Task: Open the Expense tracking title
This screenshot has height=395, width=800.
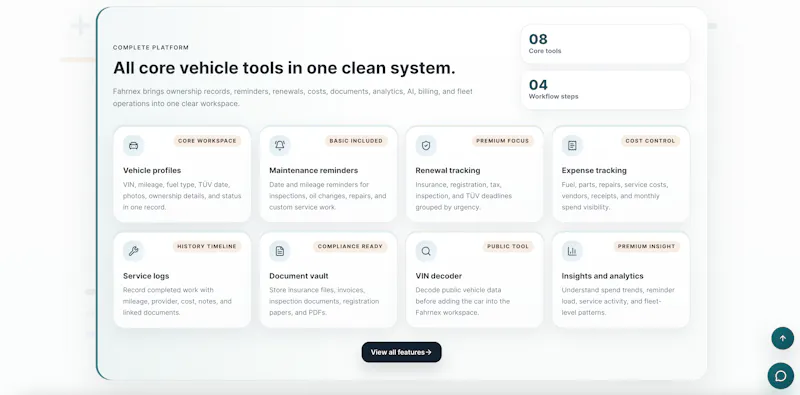Action: (594, 170)
